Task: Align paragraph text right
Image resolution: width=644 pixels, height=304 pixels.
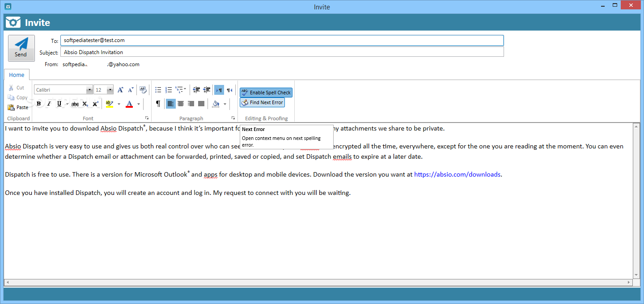Action: (191, 104)
